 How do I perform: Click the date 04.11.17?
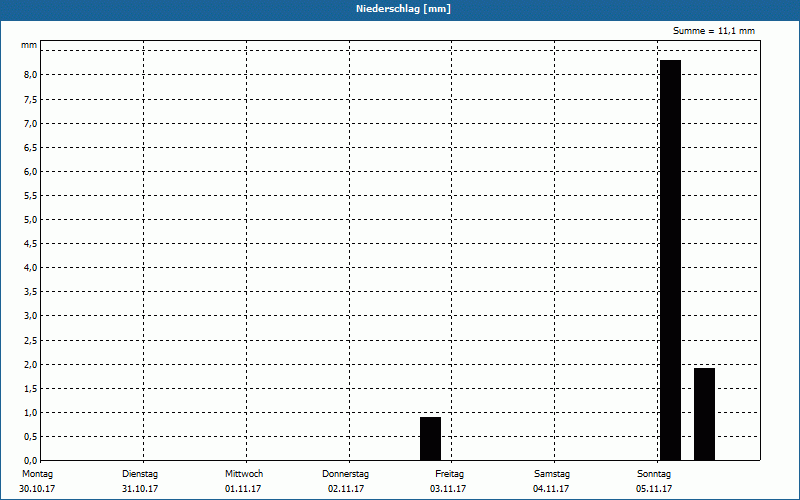551,489
